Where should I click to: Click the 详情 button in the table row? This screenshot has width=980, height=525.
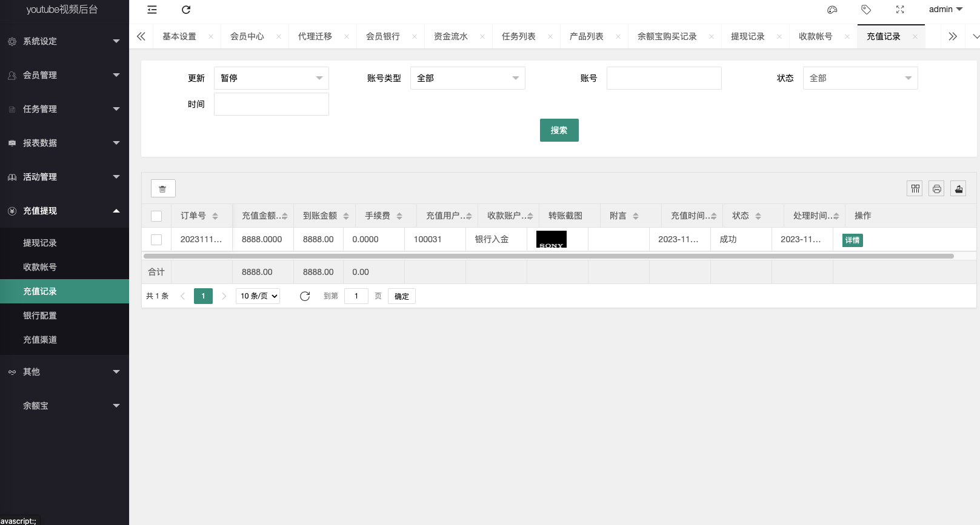point(853,240)
